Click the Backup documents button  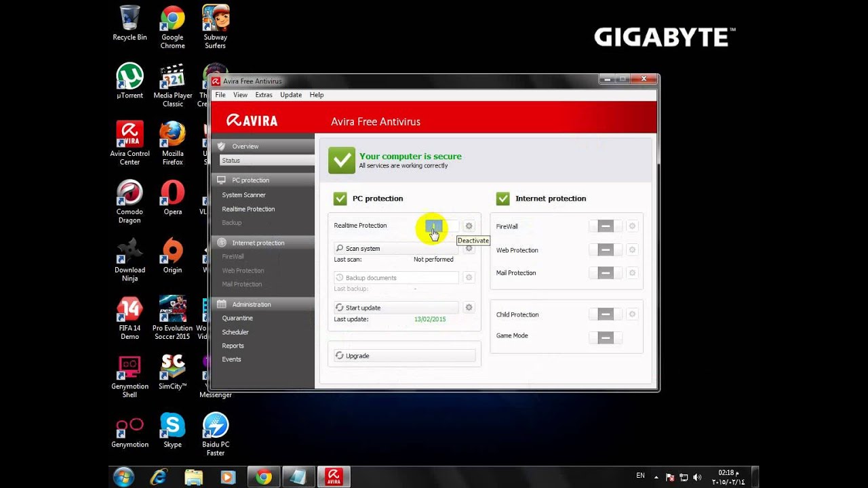[x=396, y=278]
